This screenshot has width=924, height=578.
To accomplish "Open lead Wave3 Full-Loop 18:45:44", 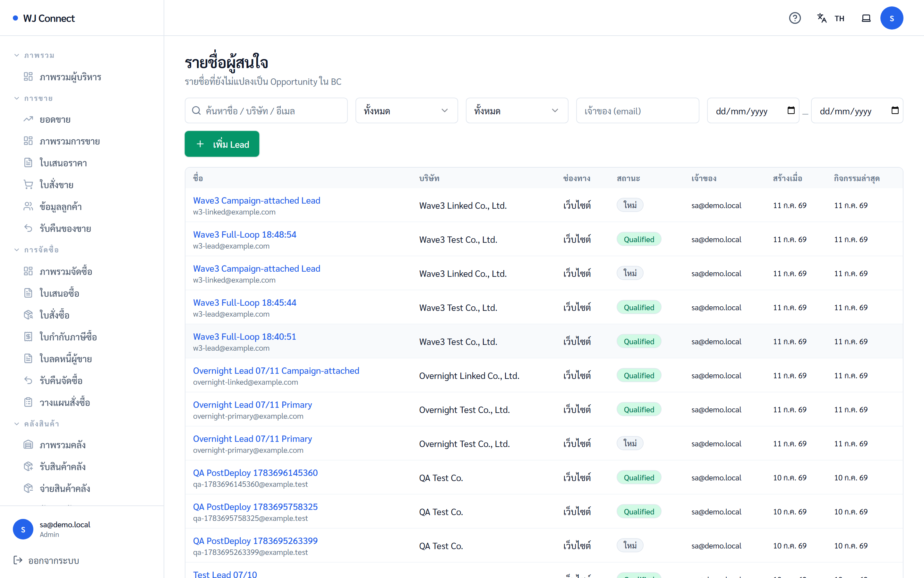I will pyautogui.click(x=244, y=302).
